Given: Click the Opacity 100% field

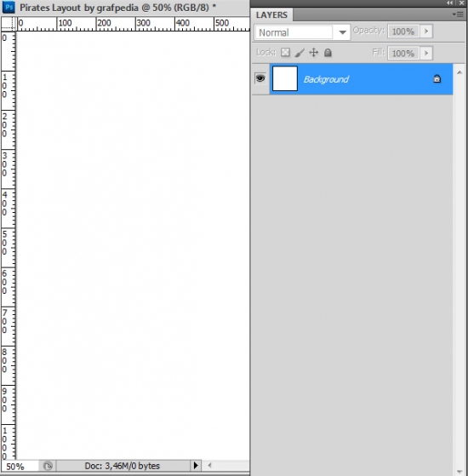Looking at the screenshot, I should (x=403, y=32).
